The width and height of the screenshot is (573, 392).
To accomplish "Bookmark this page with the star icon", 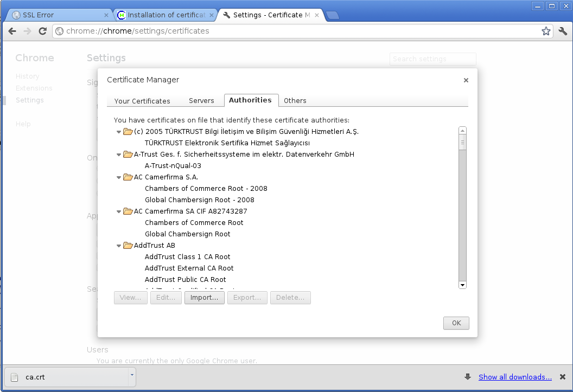I will pos(546,31).
